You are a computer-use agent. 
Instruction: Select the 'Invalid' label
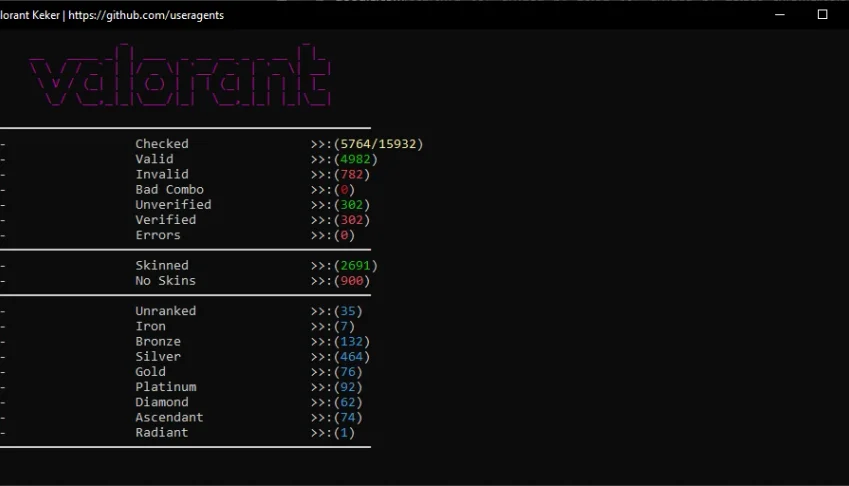(x=162, y=174)
